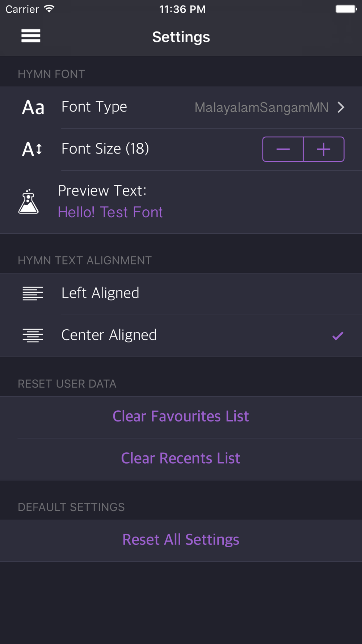Open the hamburger menu

(31, 36)
